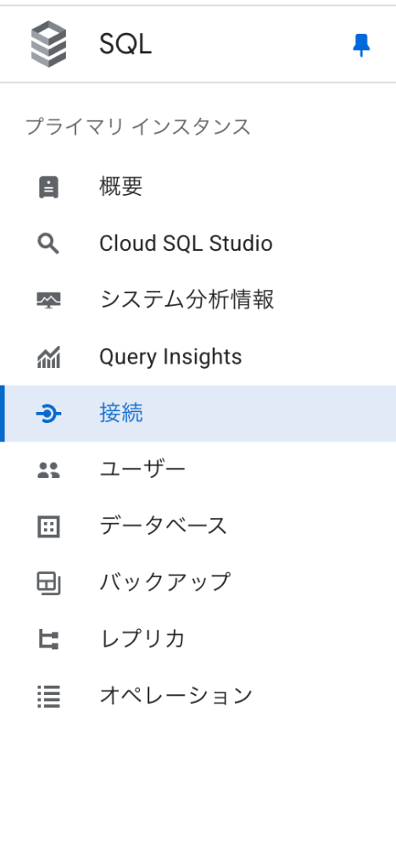The image size is (396, 868).
Task: Click the レプリカ replica icon
Action: click(x=48, y=641)
